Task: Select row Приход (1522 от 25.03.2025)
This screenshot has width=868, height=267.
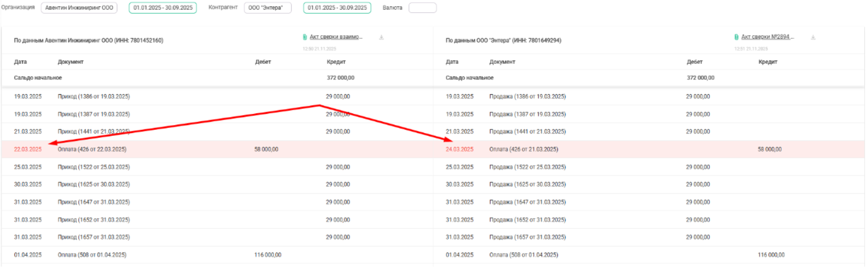Action: [x=217, y=167]
